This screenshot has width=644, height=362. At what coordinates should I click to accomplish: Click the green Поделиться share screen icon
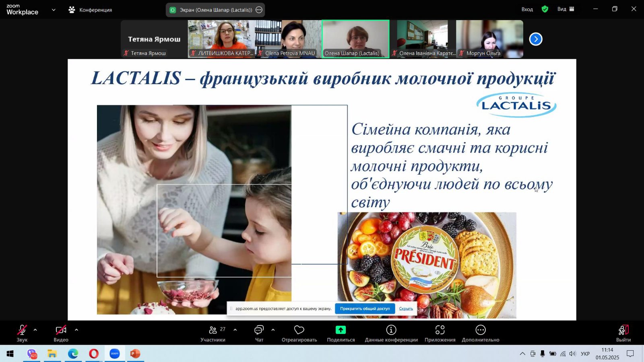341,330
